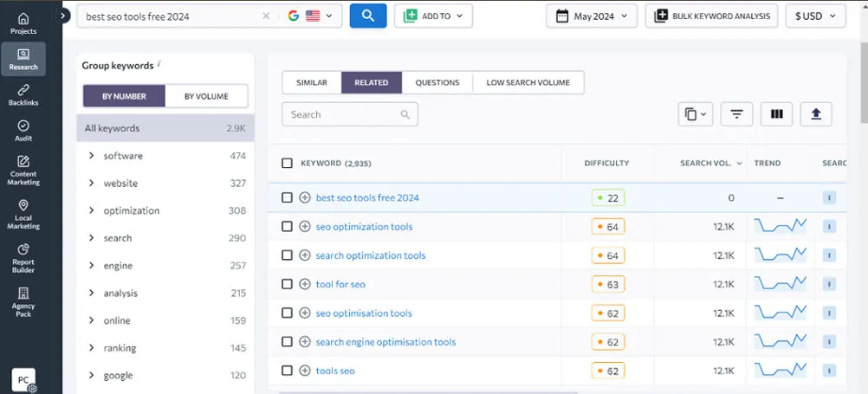Open 'search engine optimisation tools' link
This screenshot has width=868, height=394.
click(385, 341)
